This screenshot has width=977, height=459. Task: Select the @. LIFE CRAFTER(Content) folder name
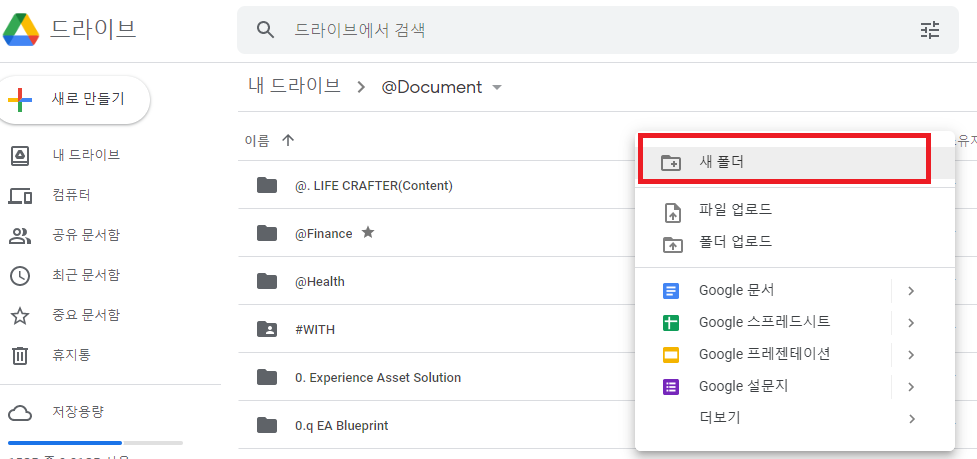pos(374,186)
